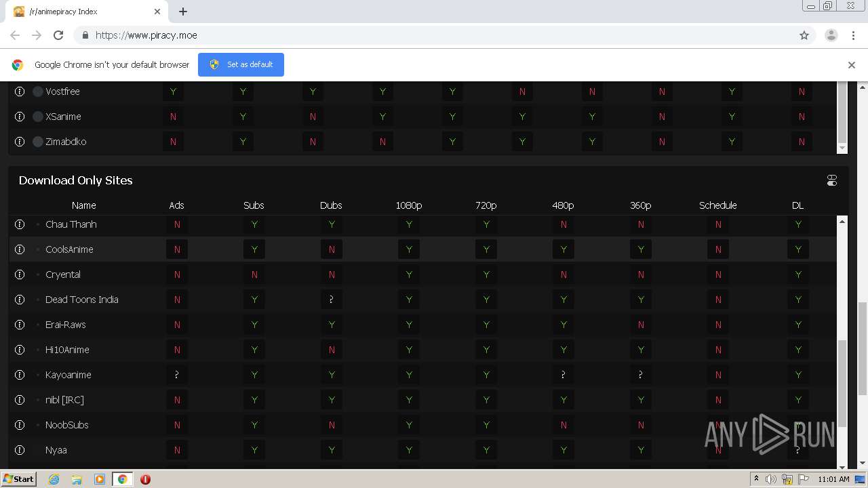Open info icon for nibl [IRC] row
This screenshot has height=488, width=868.
pyautogui.click(x=20, y=400)
